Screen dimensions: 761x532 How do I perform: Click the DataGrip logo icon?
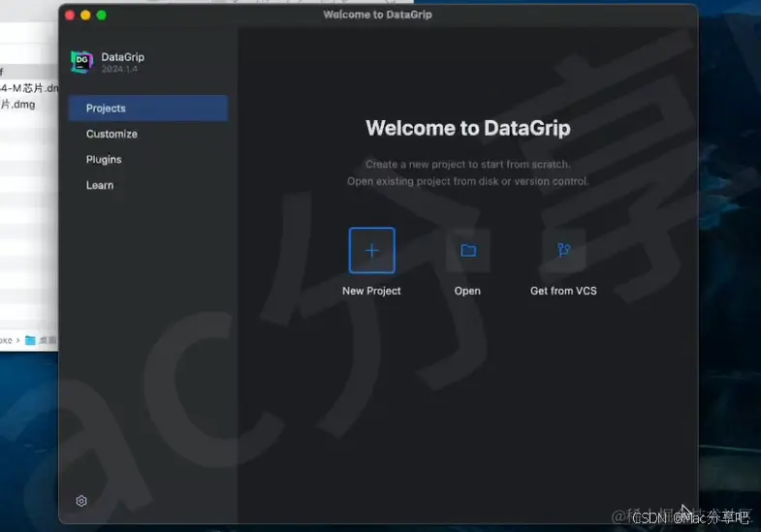point(82,62)
